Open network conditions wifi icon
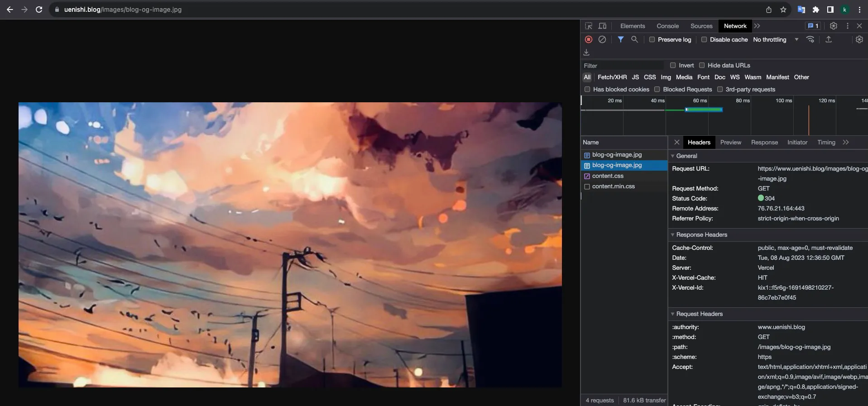Screen dimensions: 868x406 pyautogui.click(x=810, y=39)
